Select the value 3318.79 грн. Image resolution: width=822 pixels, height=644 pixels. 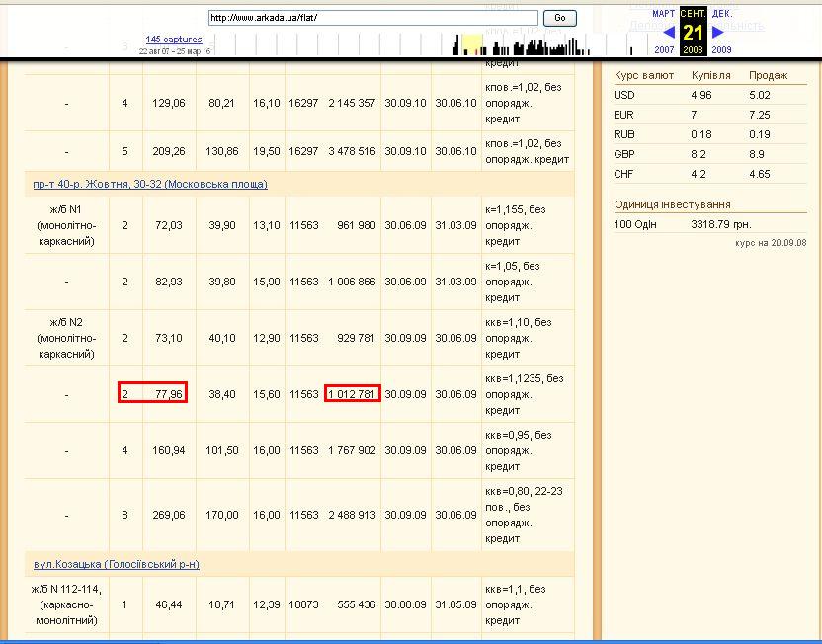tap(721, 225)
